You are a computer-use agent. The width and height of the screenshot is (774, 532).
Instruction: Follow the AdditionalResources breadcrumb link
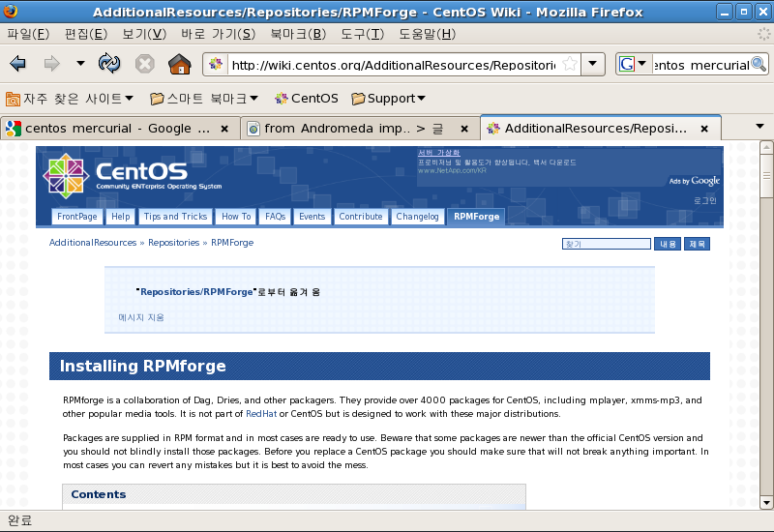click(93, 243)
